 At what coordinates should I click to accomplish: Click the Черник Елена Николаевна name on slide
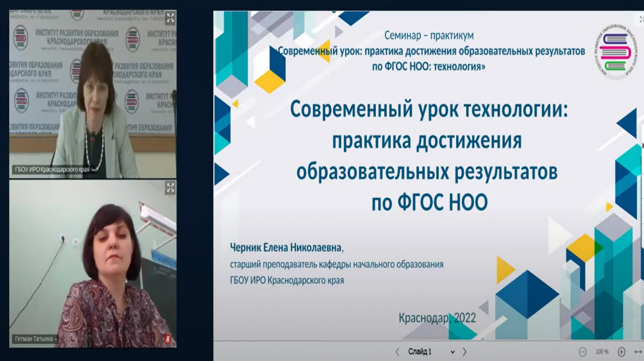coord(286,248)
